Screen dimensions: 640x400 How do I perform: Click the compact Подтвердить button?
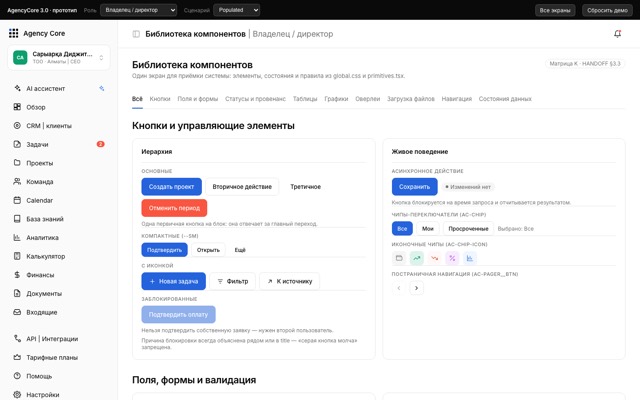[164, 250]
